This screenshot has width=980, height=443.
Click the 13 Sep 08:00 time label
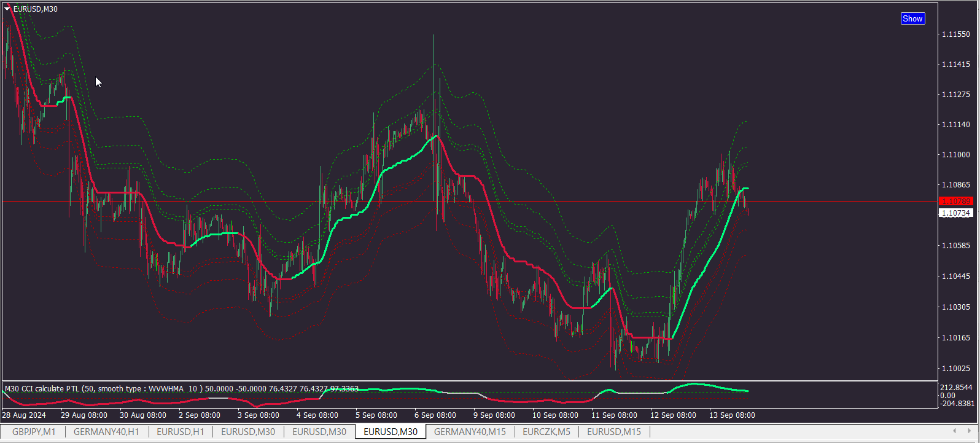click(733, 415)
